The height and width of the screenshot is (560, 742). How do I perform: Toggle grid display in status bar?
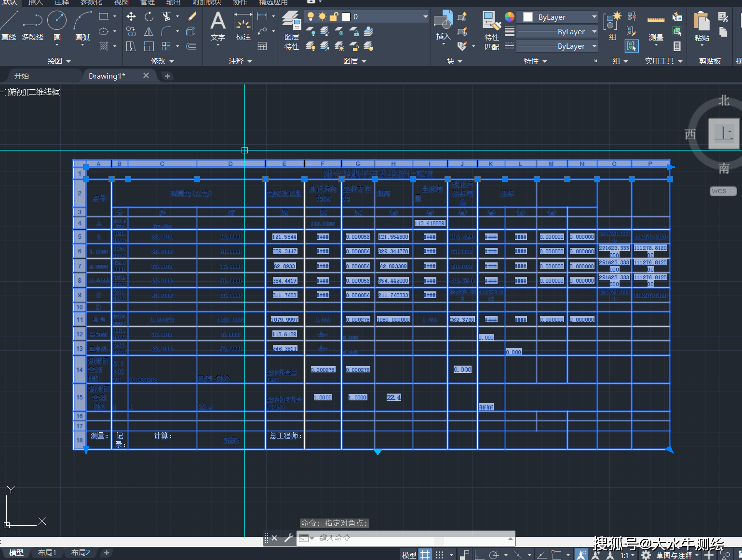click(425, 555)
